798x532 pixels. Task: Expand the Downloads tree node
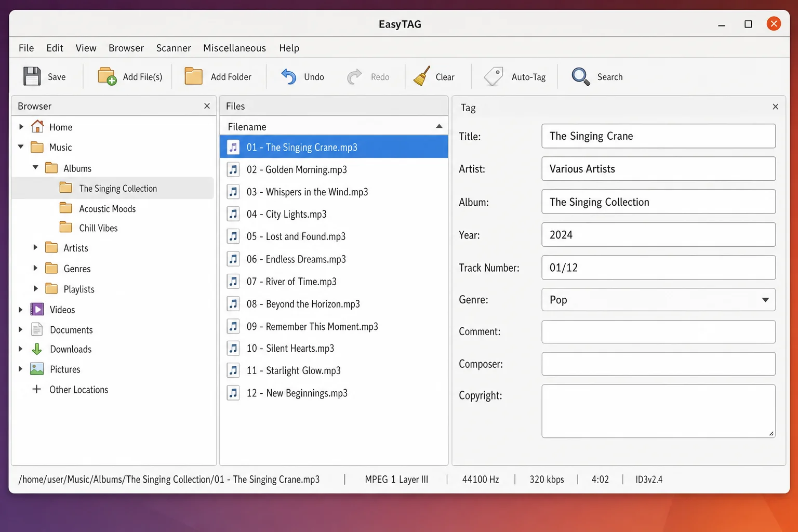click(21, 349)
